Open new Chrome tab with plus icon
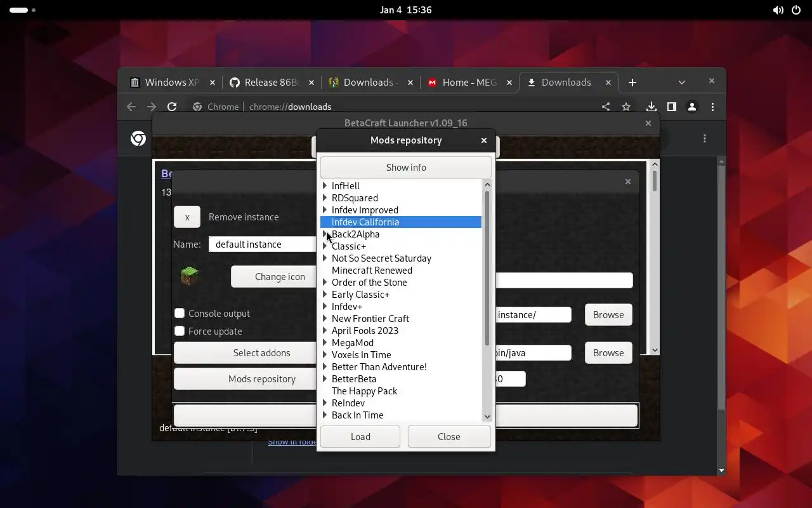 [632, 83]
